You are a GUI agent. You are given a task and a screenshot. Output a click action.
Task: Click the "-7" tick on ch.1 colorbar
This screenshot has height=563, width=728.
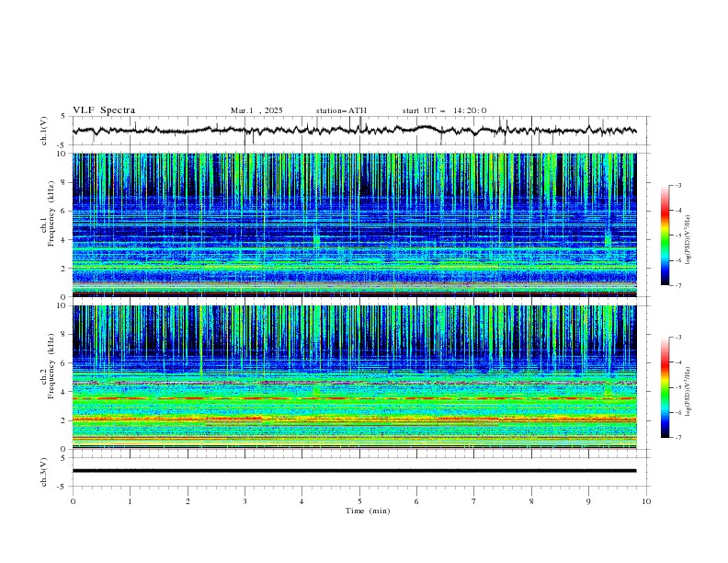(678, 285)
